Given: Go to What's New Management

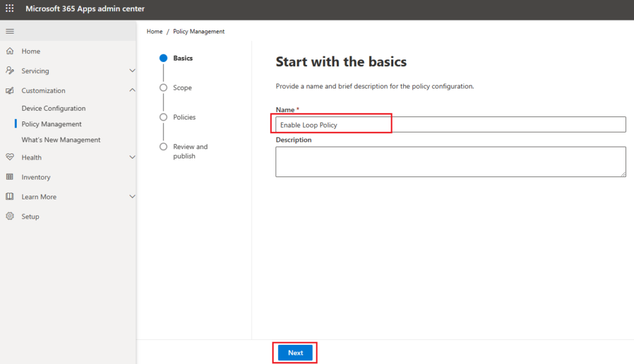Looking at the screenshot, I should 60,139.
